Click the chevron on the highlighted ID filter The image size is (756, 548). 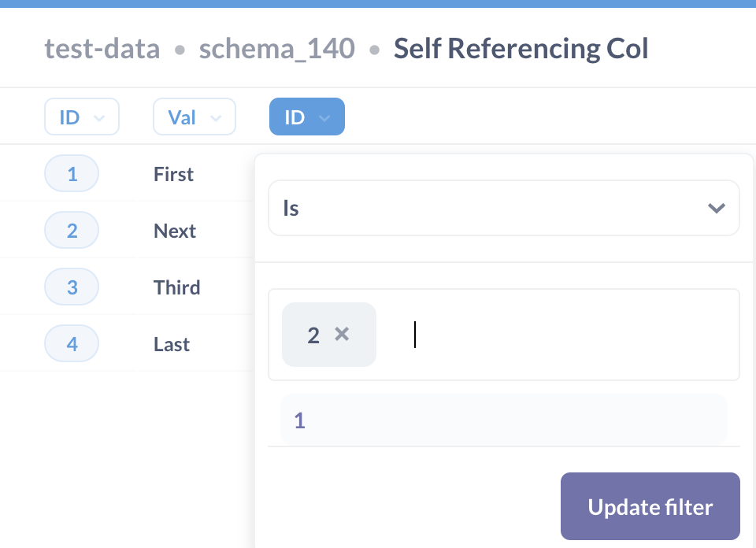coord(324,117)
